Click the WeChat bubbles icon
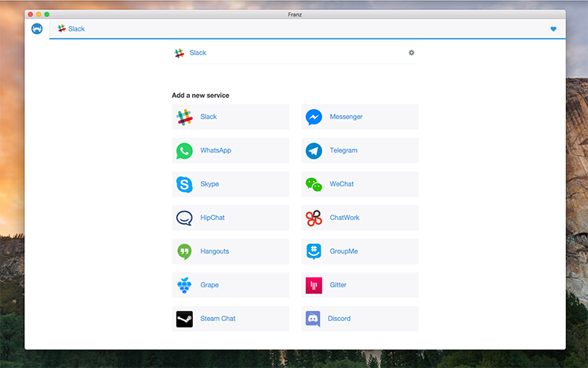This screenshot has height=368, width=588. coord(314,184)
